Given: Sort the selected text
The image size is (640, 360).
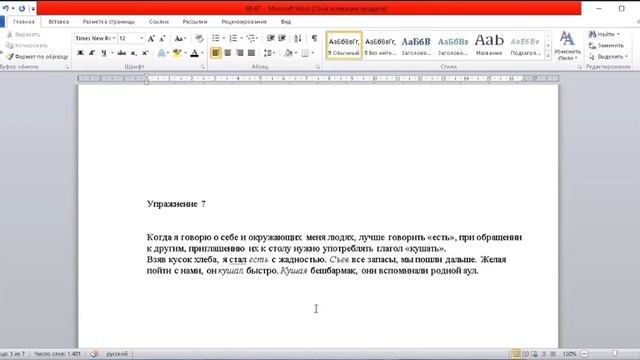Looking at the screenshot, I should [x=298, y=38].
